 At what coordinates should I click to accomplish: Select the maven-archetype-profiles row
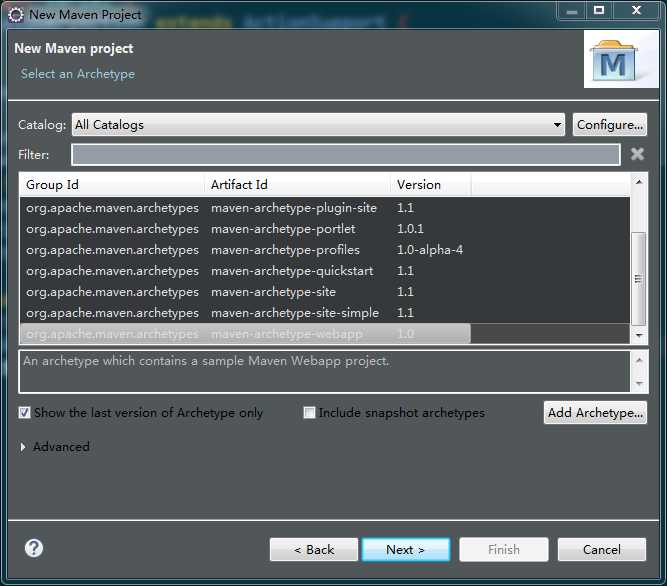coord(325,250)
